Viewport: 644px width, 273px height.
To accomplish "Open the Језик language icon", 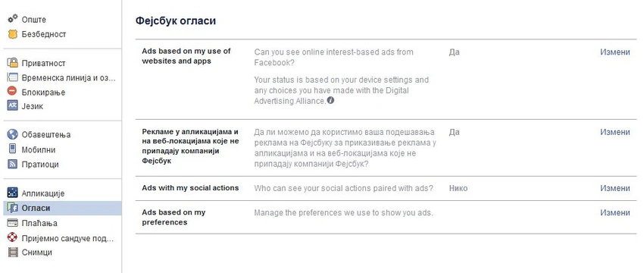I will pyautogui.click(x=13, y=105).
